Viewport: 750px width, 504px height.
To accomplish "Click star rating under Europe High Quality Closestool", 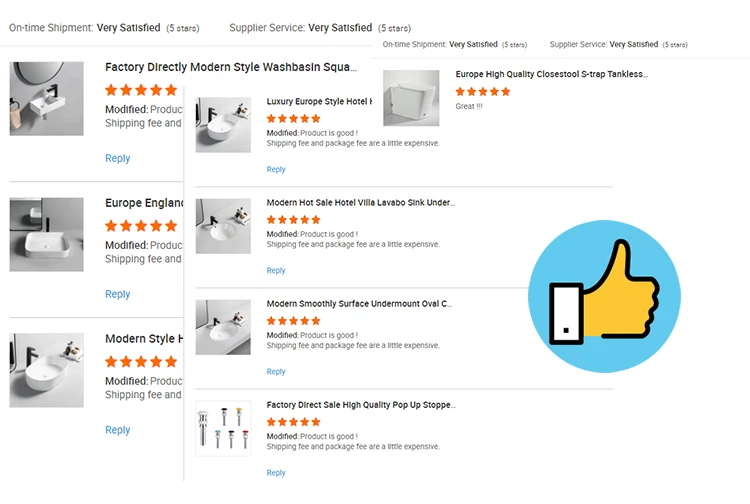I will click(483, 92).
